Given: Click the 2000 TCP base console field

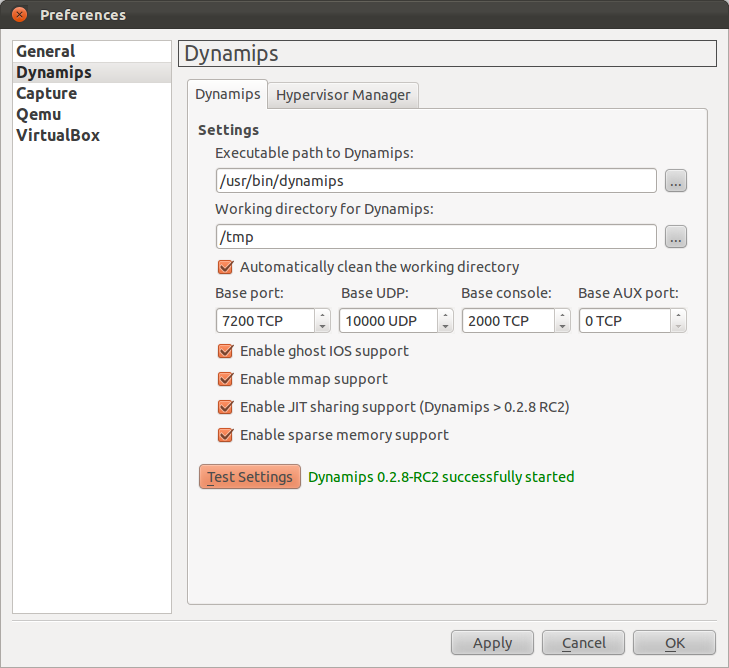Looking at the screenshot, I should (509, 321).
